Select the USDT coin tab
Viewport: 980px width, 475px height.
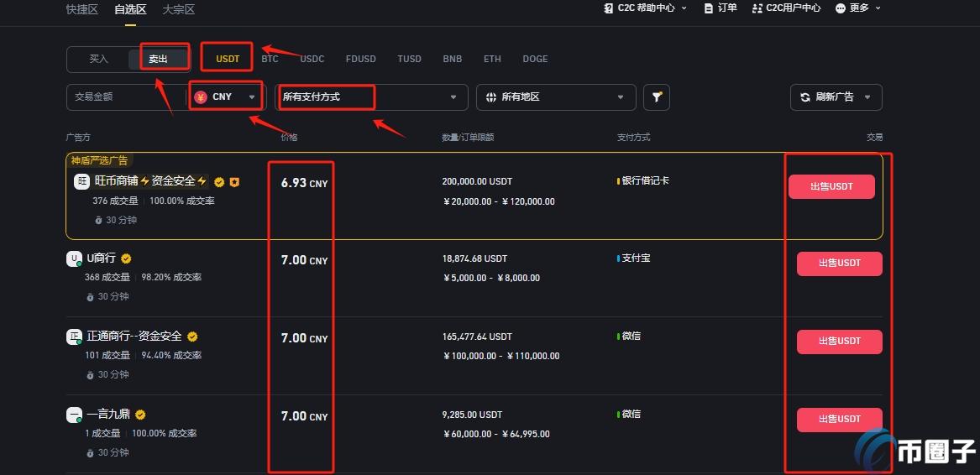click(228, 59)
